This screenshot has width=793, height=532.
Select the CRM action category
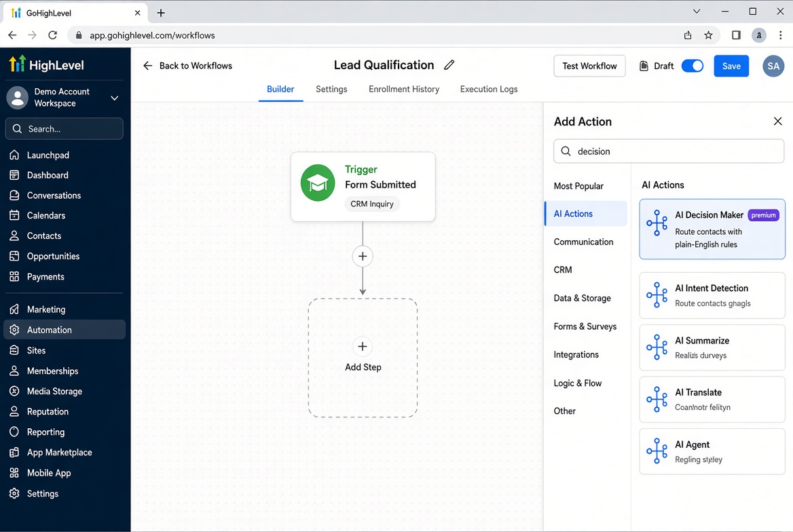pyautogui.click(x=563, y=270)
